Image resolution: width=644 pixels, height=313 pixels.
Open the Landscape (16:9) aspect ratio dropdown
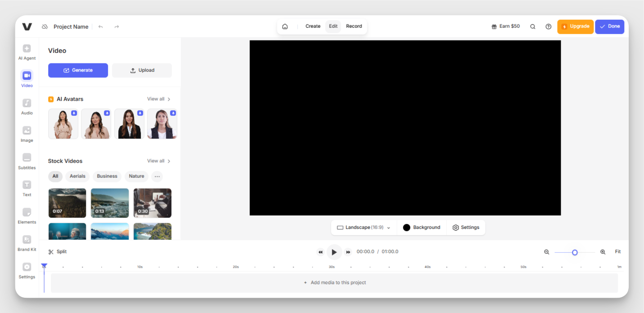363,227
